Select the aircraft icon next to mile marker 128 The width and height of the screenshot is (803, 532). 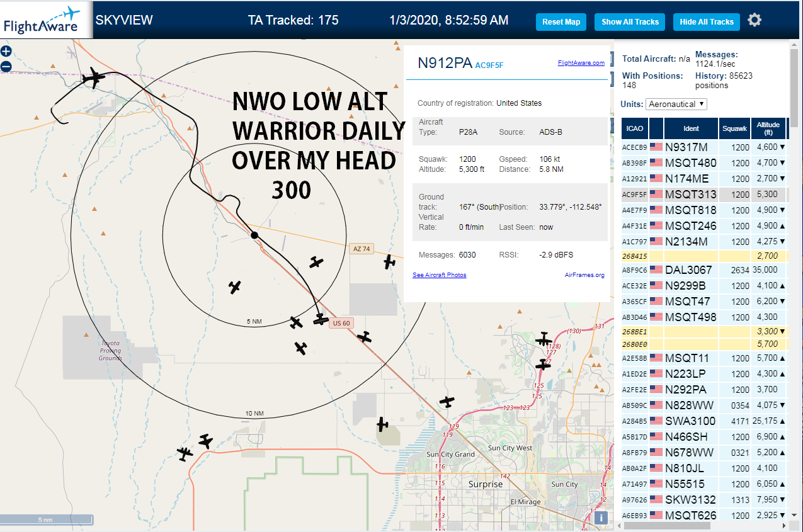[544, 340]
